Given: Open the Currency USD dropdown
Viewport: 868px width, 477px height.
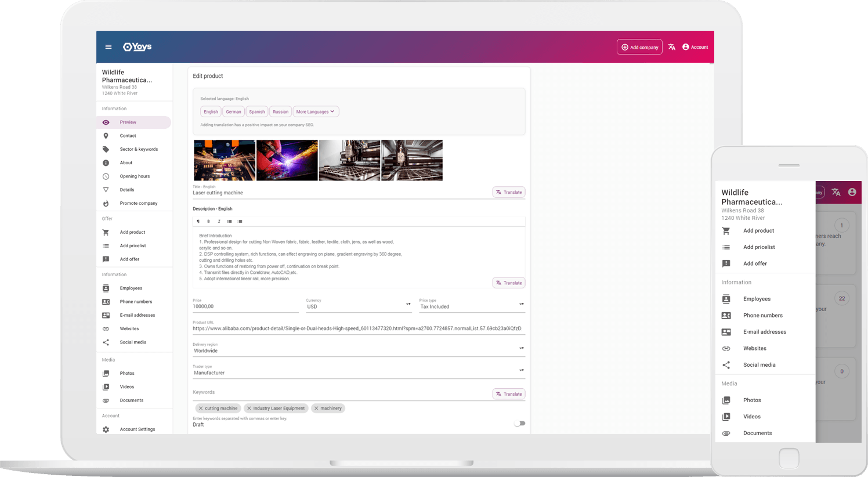Looking at the screenshot, I should tap(359, 306).
